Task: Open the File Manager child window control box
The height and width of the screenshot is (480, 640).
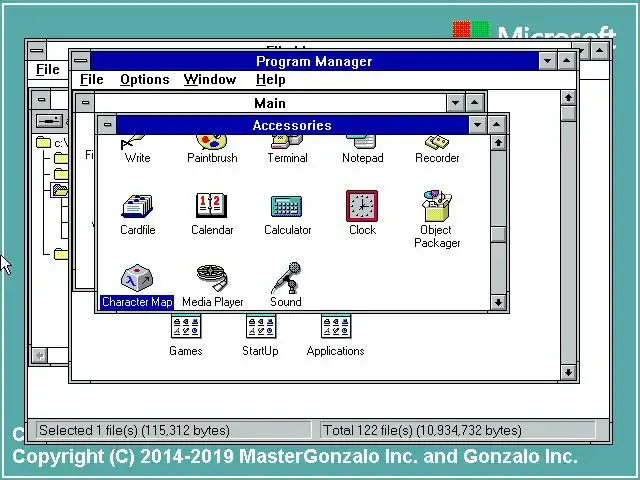Action: click(41, 100)
